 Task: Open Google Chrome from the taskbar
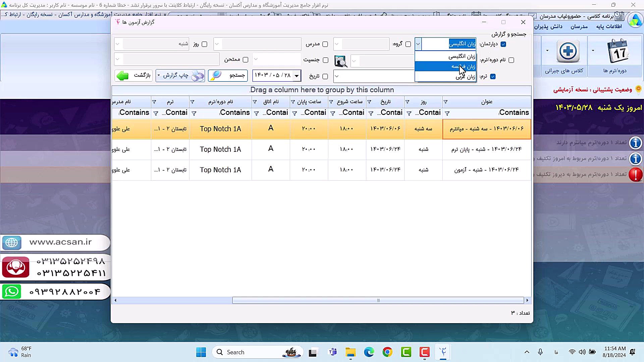(x=387, y=352)
